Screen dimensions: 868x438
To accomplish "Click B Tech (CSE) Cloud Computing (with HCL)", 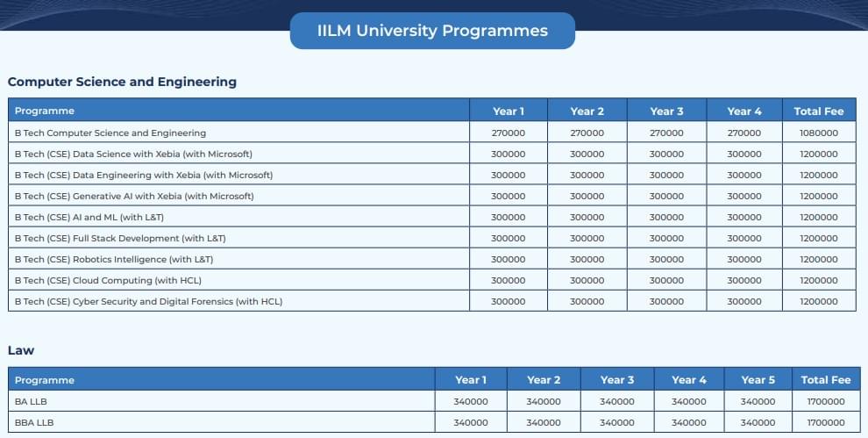I will [108, 281].
